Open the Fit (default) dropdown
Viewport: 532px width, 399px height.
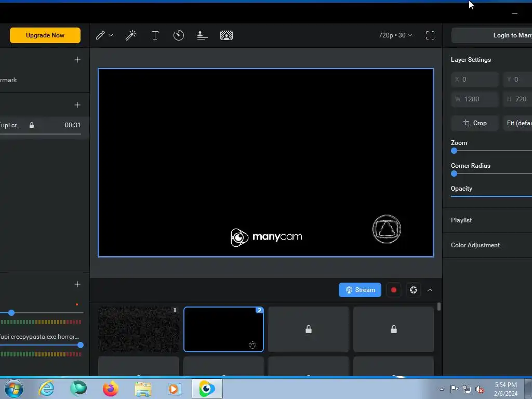click(x=518, y=123)
